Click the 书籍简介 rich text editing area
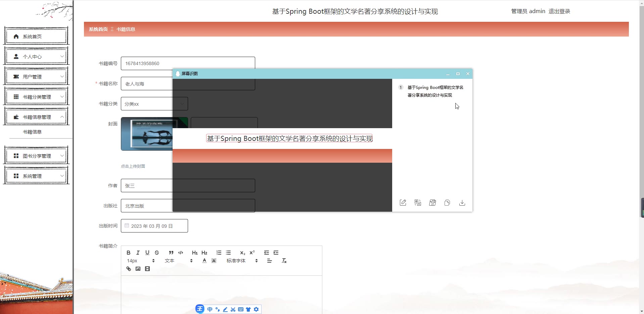The image size is (644, 314). click(222, 295)
